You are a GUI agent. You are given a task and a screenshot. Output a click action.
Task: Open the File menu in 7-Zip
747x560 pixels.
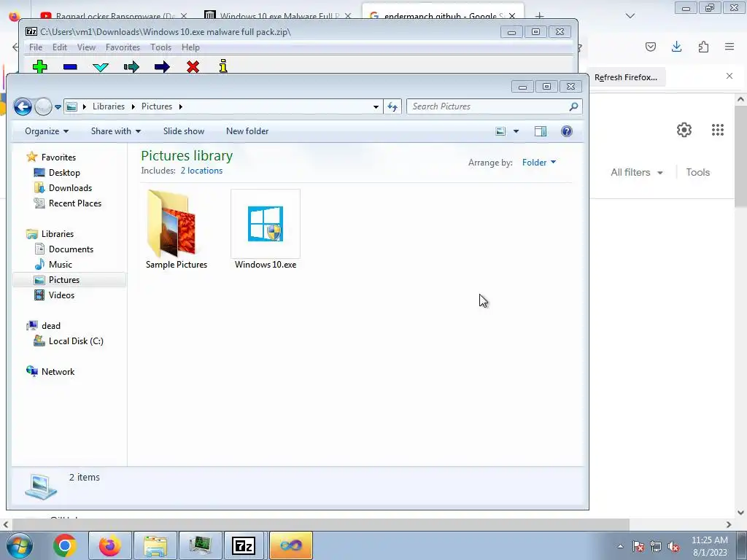point(36,47)
